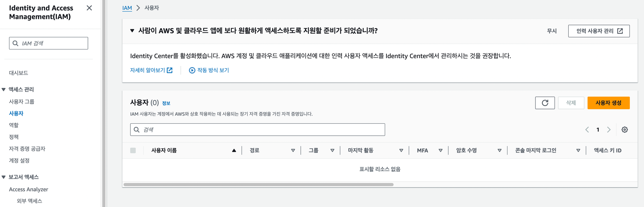The width and height of the screenshot is (644, 207).
Task: Open 자격 증명 공급자 page
Action: pyautogui.click(x=27, y=148)
